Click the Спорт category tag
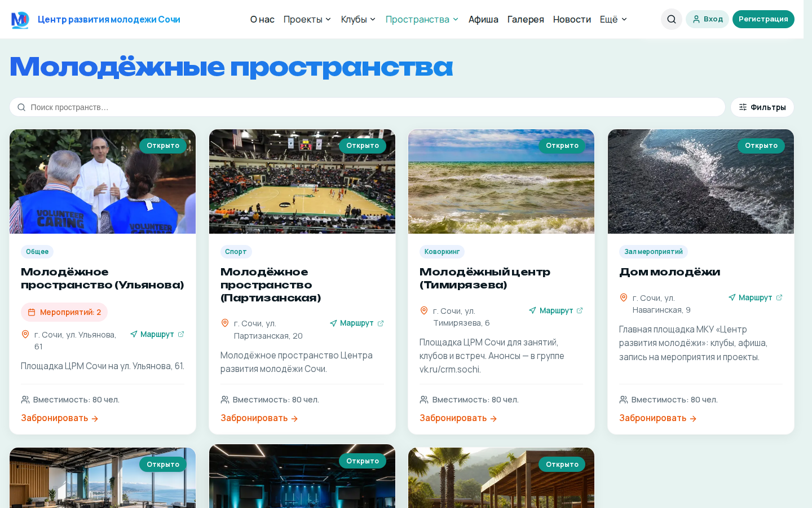The width and height of the screenshot is (812, 508). pyautogui.click(x=236, y=252)
